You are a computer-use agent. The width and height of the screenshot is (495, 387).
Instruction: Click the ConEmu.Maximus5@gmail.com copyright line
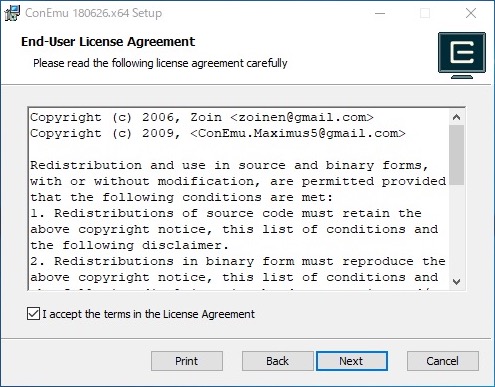(218, 133)
